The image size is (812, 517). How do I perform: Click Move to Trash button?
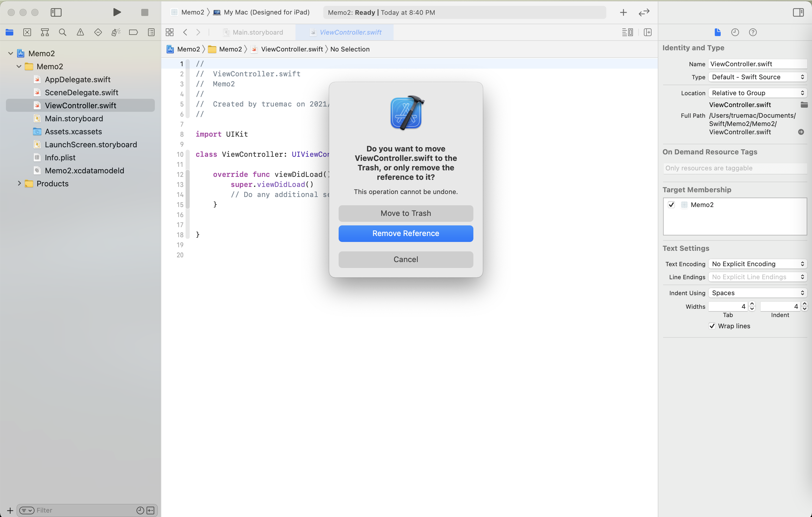pos(406,213)
